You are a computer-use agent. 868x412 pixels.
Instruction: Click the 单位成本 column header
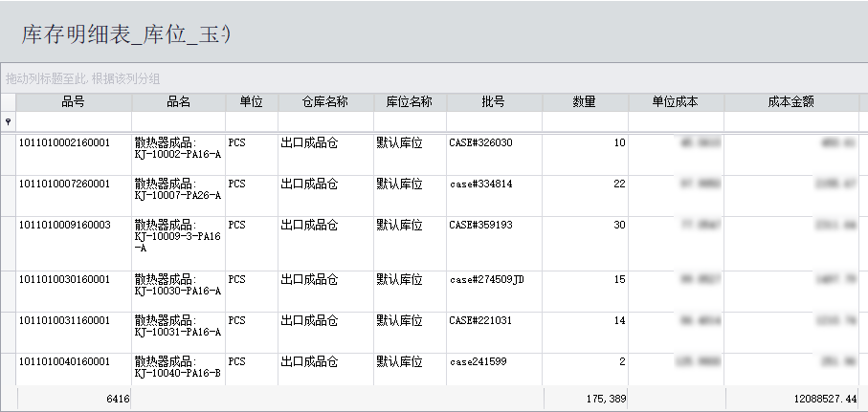(676, 102)
